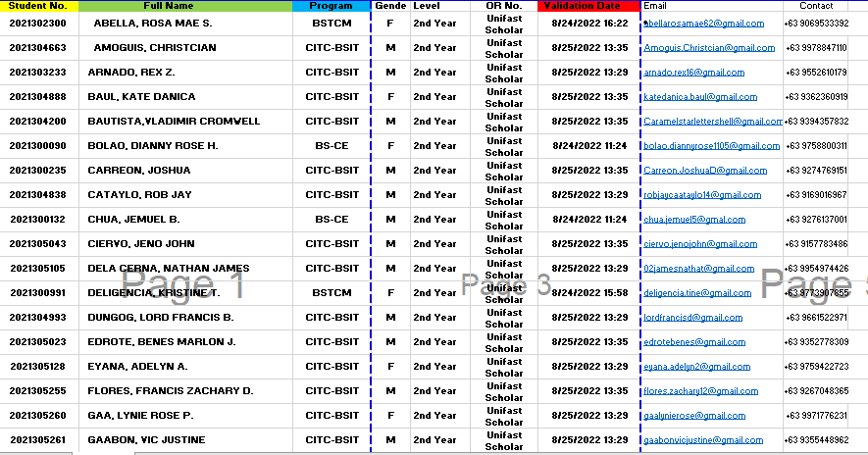Image resolution: width=868 pixels, height=455 pixels.
Task: Select contact number +63 9355448962
Action: coord(817,440)
